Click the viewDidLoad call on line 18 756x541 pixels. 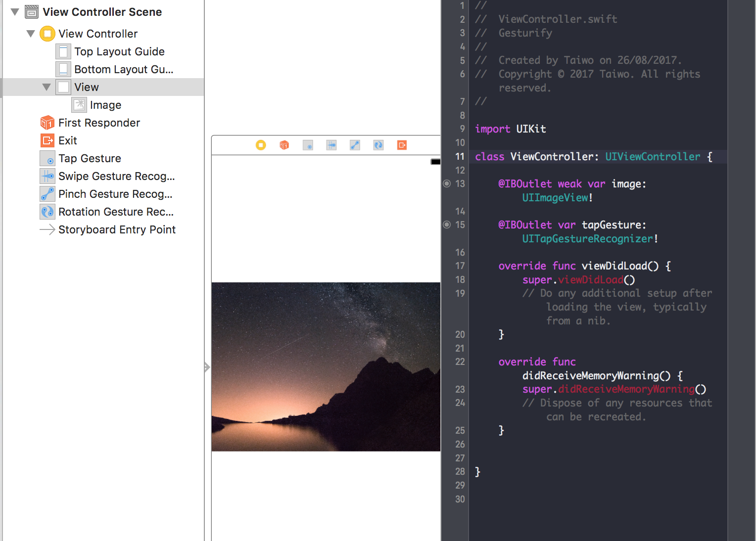pos(591,279)
